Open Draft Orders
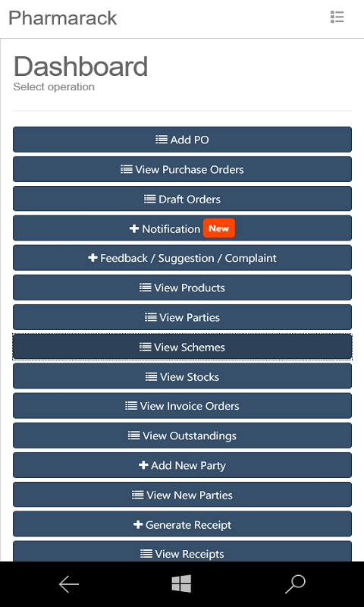This screenshot has width=364, height=607. click(x=182, y=199)
